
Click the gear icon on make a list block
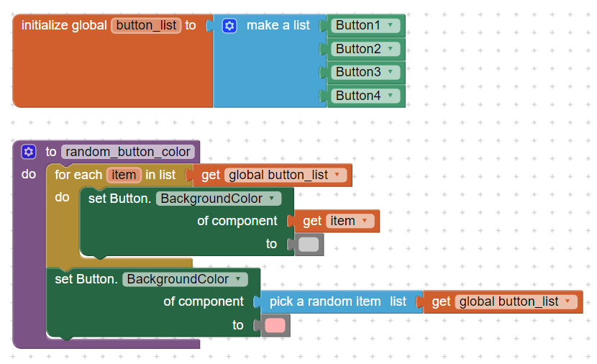(x=229, y=25)
